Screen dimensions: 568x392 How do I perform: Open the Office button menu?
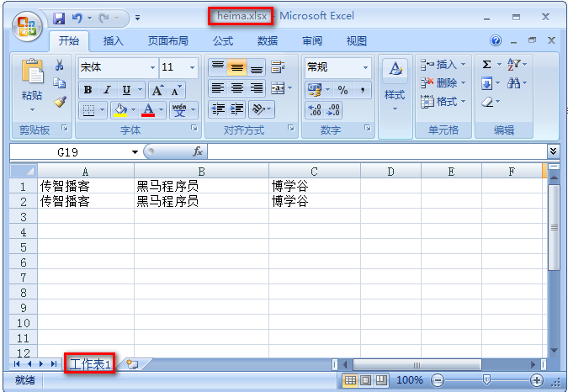pos(27,26)
